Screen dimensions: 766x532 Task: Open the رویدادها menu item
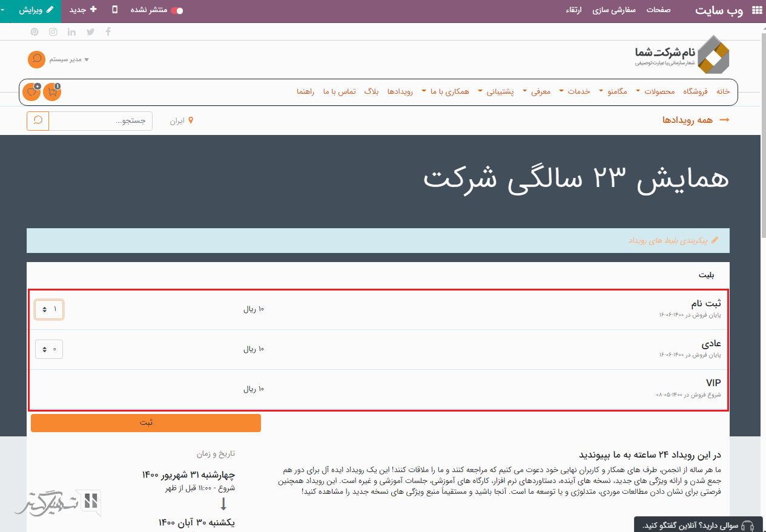point(400,91)
